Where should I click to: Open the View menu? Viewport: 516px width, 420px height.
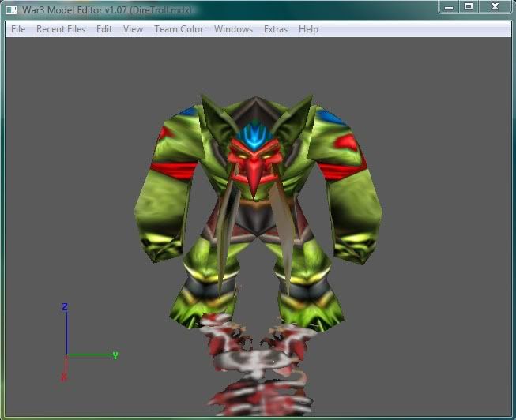coord(133,29)
